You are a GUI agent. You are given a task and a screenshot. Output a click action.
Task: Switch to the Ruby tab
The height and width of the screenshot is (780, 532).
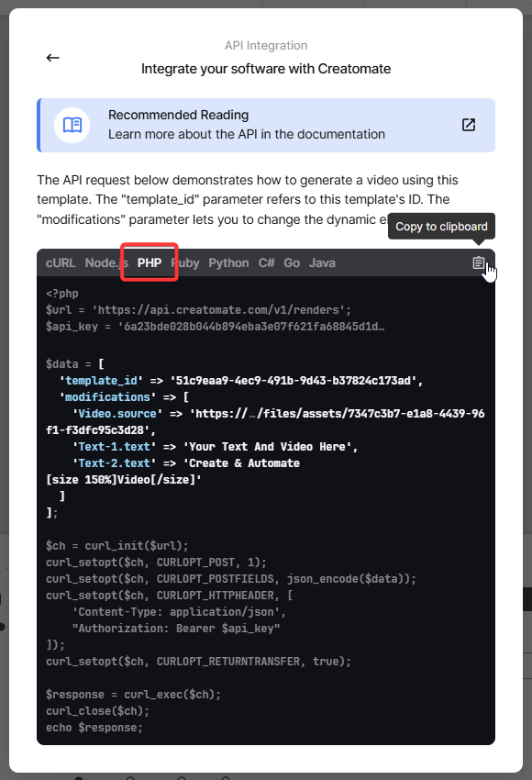[185, 262]
